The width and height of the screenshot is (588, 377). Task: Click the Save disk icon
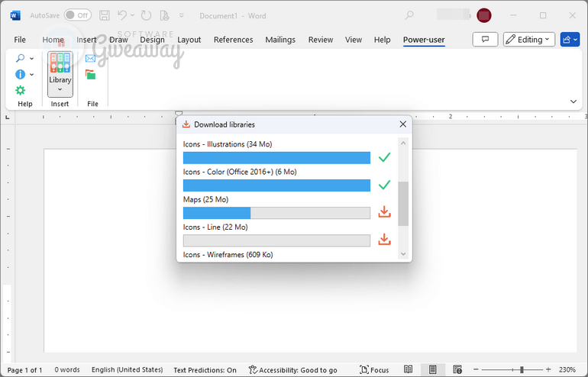105,15
